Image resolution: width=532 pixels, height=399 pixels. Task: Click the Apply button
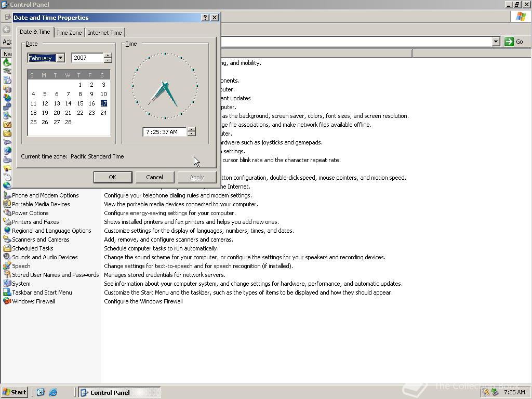[x=197, y=177]
